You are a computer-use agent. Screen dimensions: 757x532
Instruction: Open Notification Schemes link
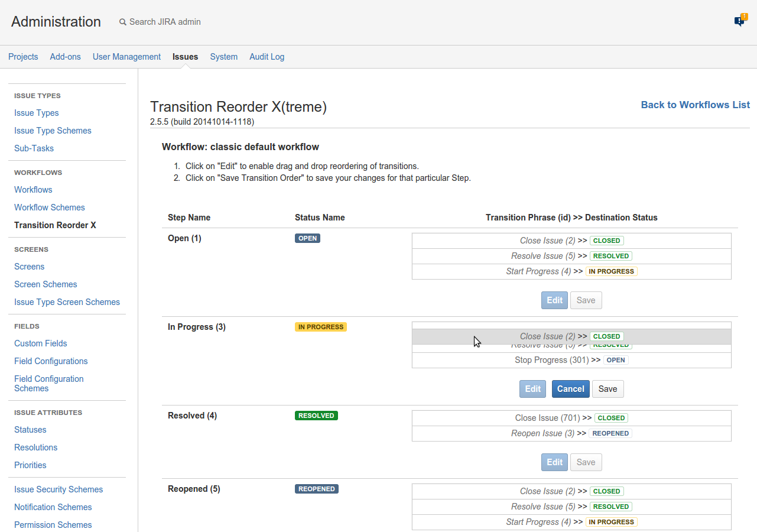[53, 507]
